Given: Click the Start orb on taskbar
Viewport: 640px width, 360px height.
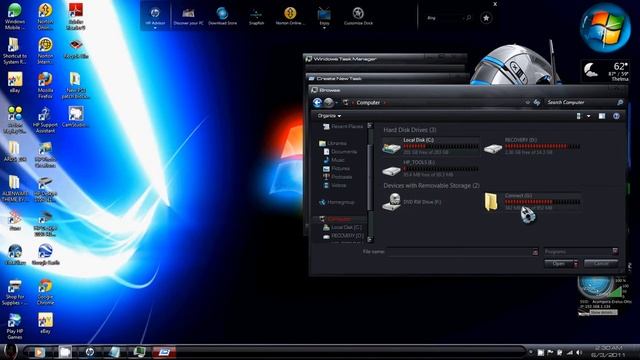Looking at the screenshot, I should pyautogui.click(x=10, y=351).
